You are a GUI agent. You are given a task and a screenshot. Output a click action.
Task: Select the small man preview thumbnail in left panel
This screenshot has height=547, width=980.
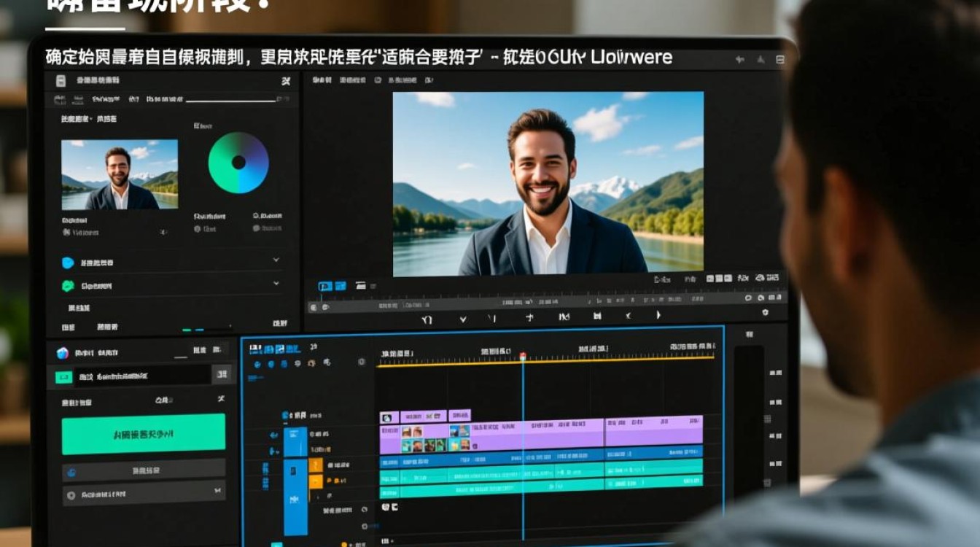pos(120,174)
